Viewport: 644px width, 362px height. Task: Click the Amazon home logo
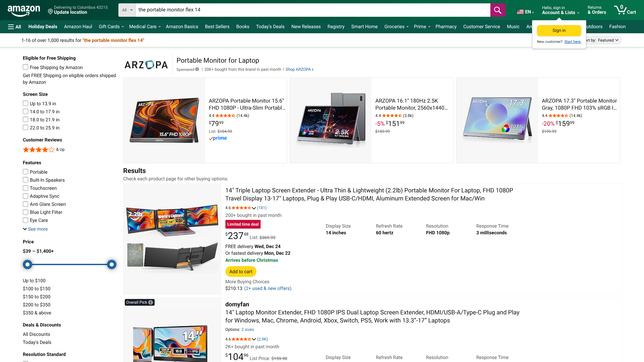[23, 10]
